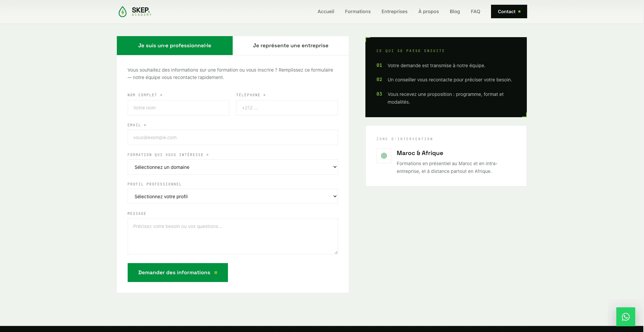Visit the Blog link in navigation
Screen dimensions: 644x332
(455, 11)
